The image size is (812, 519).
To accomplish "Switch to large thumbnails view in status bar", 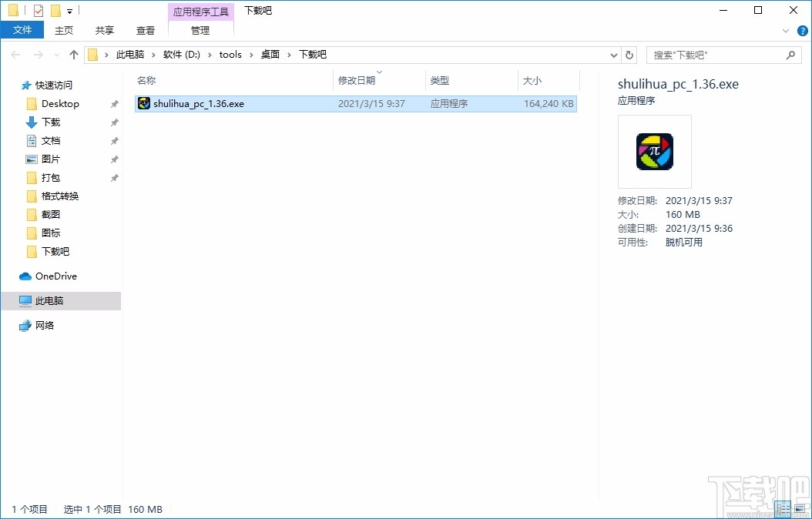I will click(801, 509).
